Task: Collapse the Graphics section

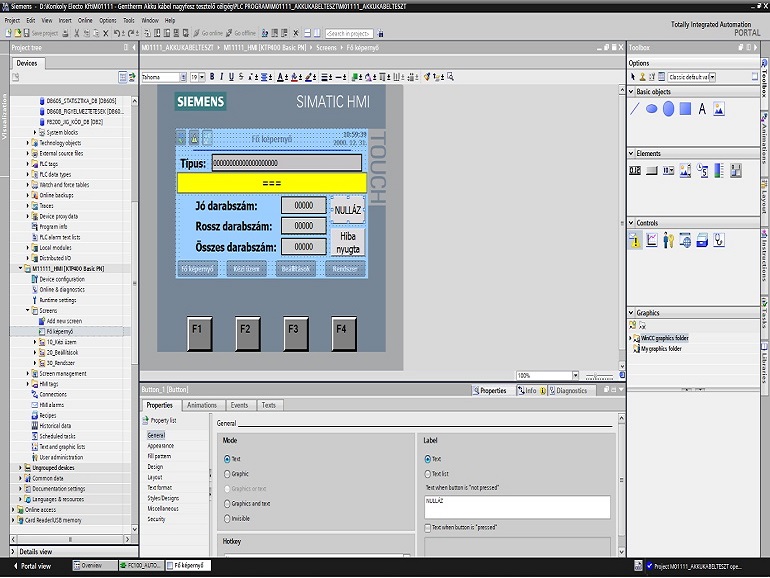Action: (x=632, y=312)
